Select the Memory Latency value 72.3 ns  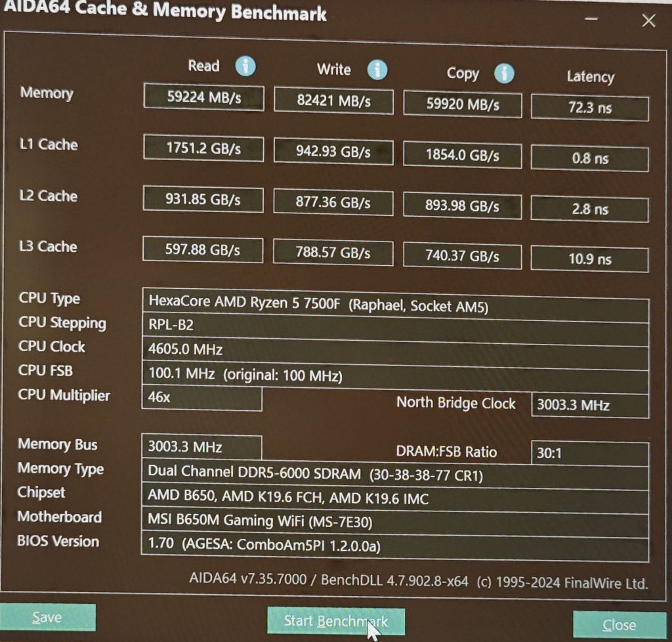pos(589,105)
